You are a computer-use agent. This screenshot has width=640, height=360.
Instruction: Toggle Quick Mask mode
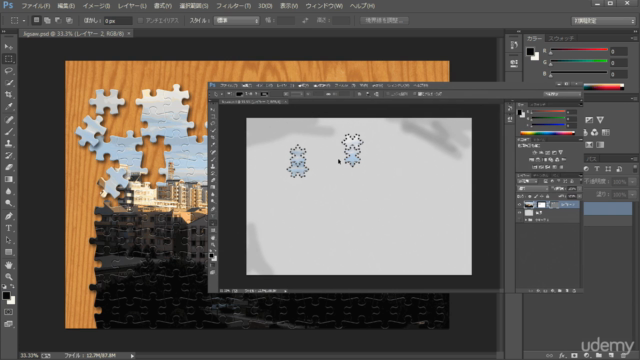pyautogui.click(x=9, y=312)
